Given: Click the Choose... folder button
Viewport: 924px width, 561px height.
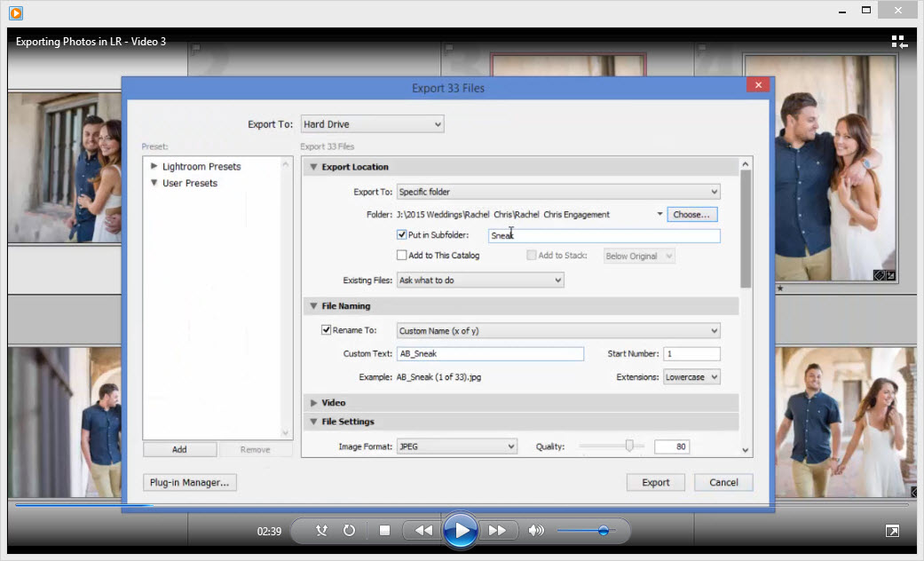Looking at the screenshot, I should click(x=691, y=215).
